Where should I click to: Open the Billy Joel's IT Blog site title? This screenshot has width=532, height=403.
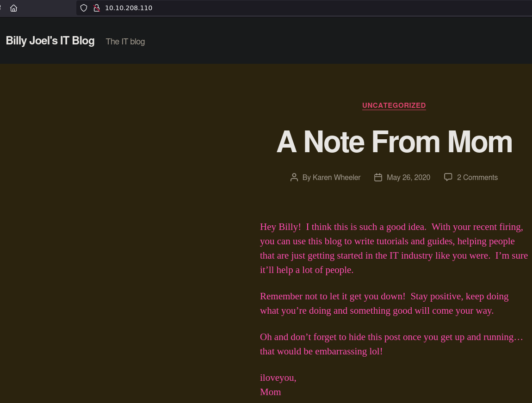tap(50, 41)
